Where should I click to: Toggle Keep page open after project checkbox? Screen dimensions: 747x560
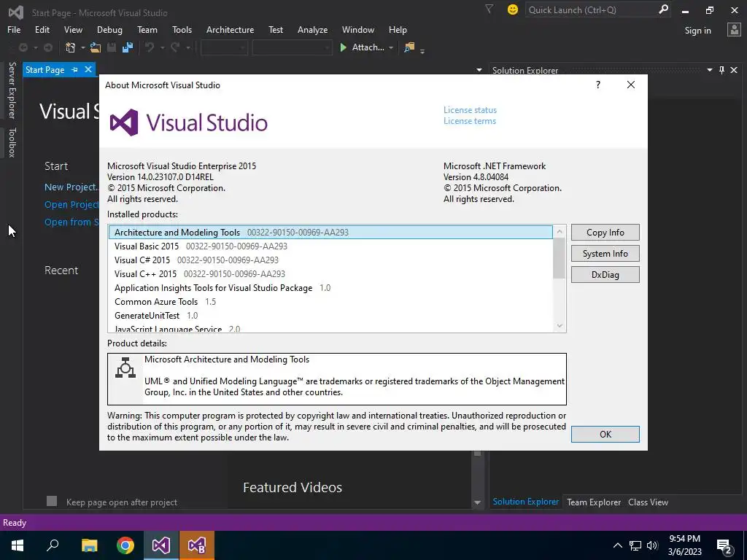52,501
